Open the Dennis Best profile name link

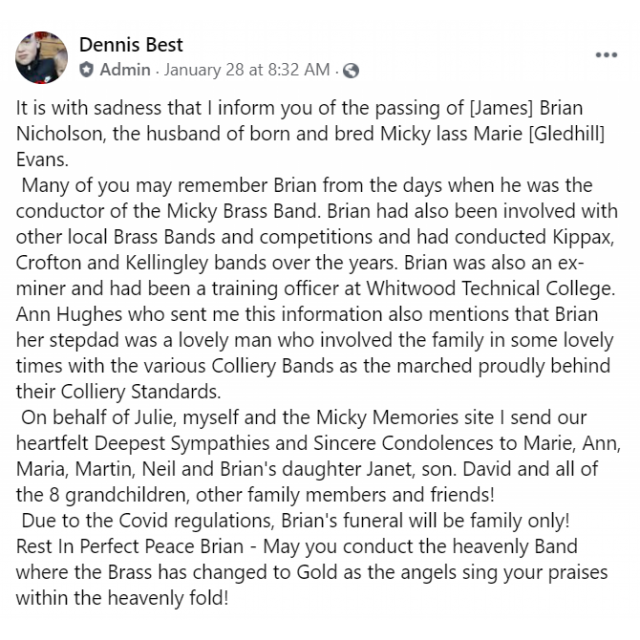[130, 45]
